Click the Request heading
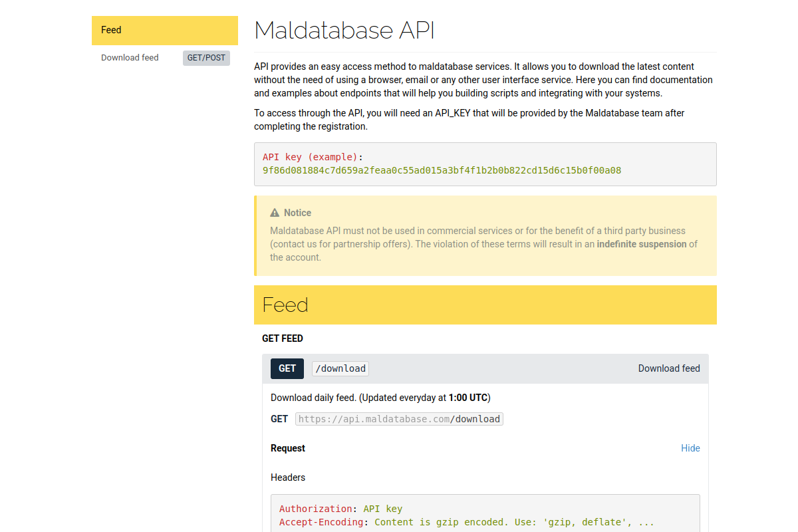 [288, 448]
